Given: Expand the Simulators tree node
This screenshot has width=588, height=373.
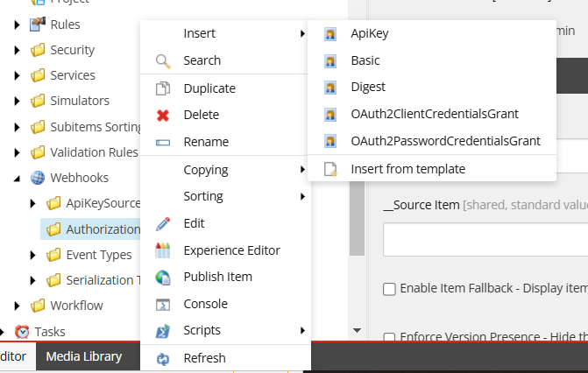Looking at the screenshot, I should (x=17, y=102).
